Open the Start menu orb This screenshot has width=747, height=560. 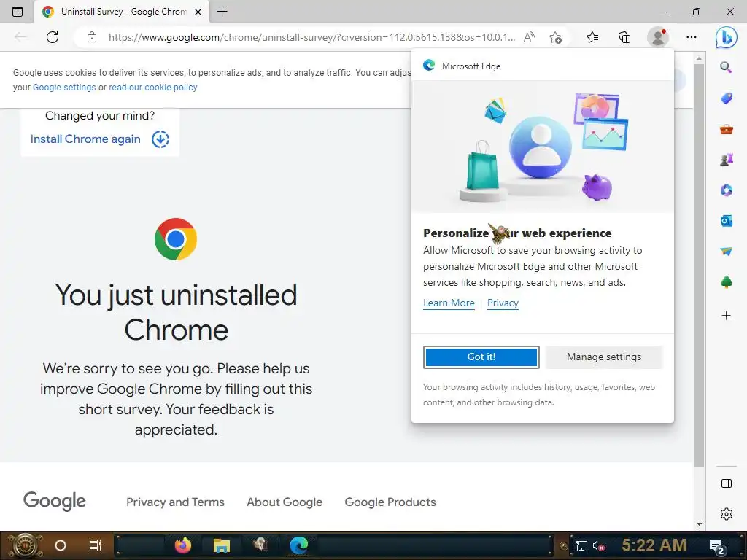(x=24, y=545)
